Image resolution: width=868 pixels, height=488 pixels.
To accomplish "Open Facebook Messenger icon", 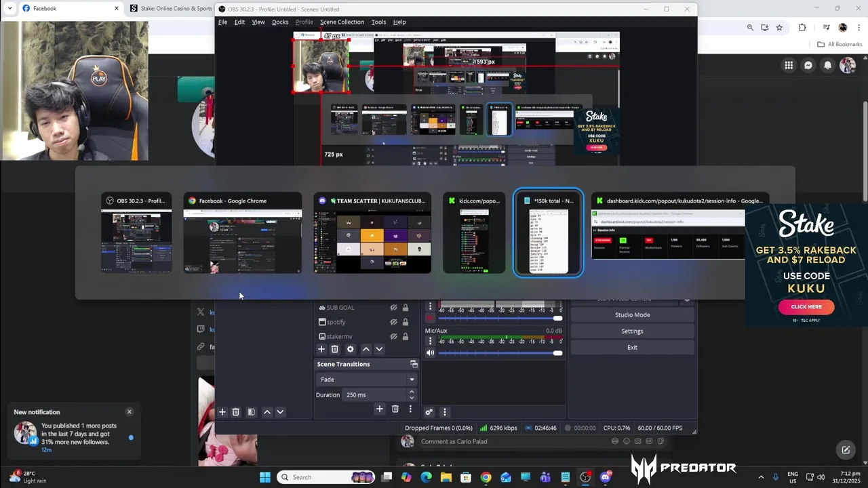I will [808, 65].
